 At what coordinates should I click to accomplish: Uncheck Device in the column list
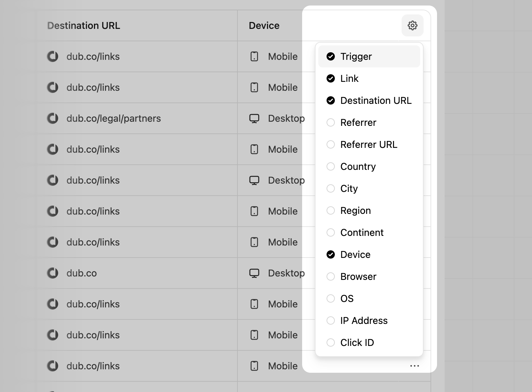369,254
